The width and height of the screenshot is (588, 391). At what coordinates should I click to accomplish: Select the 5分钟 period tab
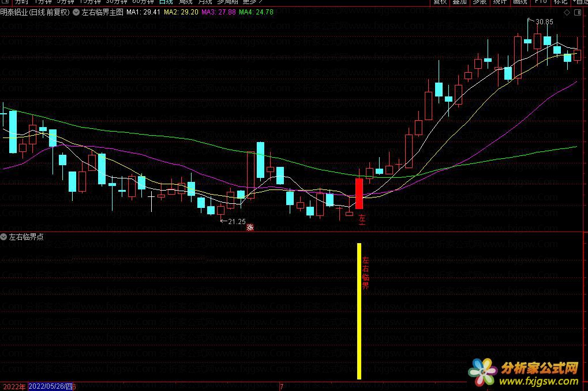pos(65,2)
